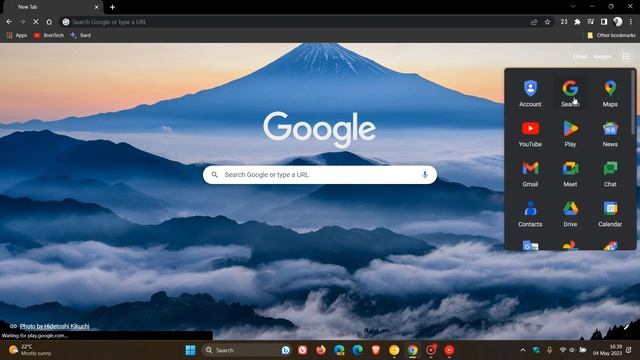Click the Google search box on page
The height and width of the screenshot is (360, 640).
tap(320, 175)
